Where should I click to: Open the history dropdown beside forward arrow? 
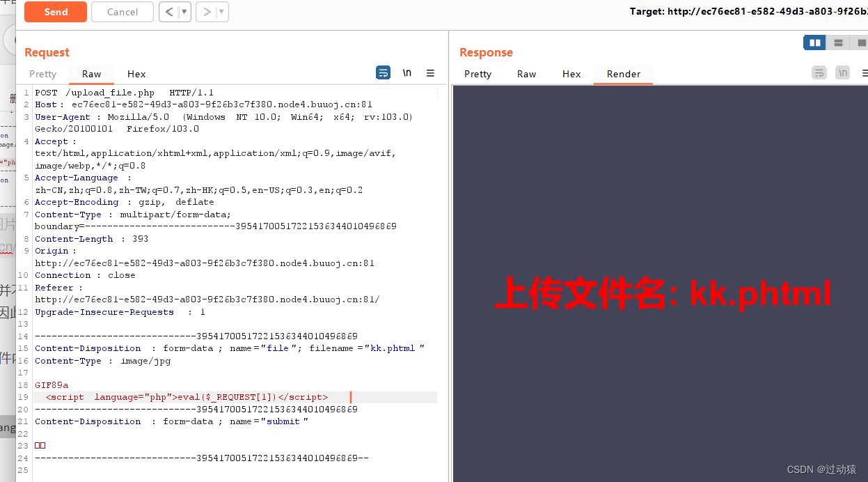coord(221,12)
